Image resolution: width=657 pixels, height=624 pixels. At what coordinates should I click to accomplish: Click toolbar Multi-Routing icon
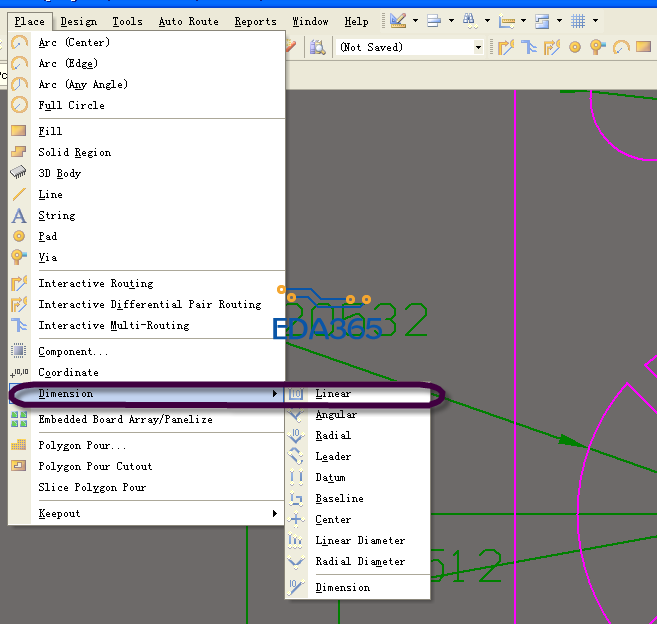(x=529, y=47)
